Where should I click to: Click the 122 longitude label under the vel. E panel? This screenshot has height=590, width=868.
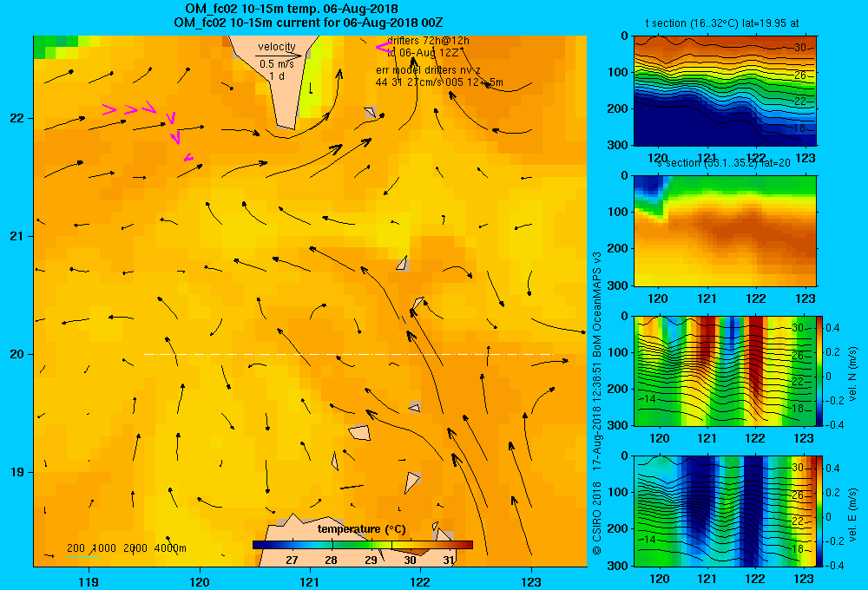tap(756, 580)
